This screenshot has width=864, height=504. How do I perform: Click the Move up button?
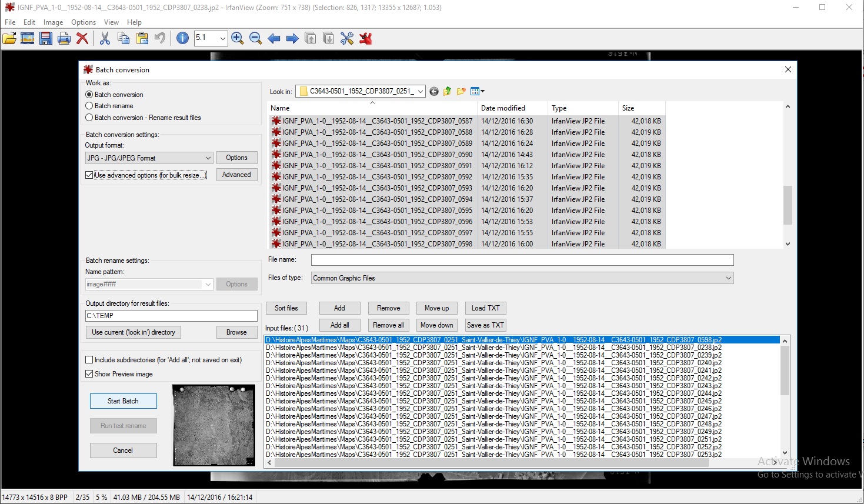coord(437,308)
